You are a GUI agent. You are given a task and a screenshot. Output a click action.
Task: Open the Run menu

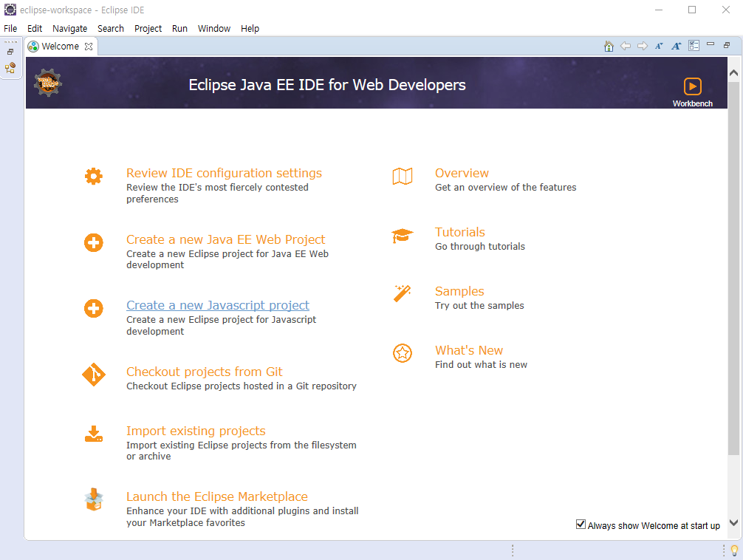pos(179,29)
